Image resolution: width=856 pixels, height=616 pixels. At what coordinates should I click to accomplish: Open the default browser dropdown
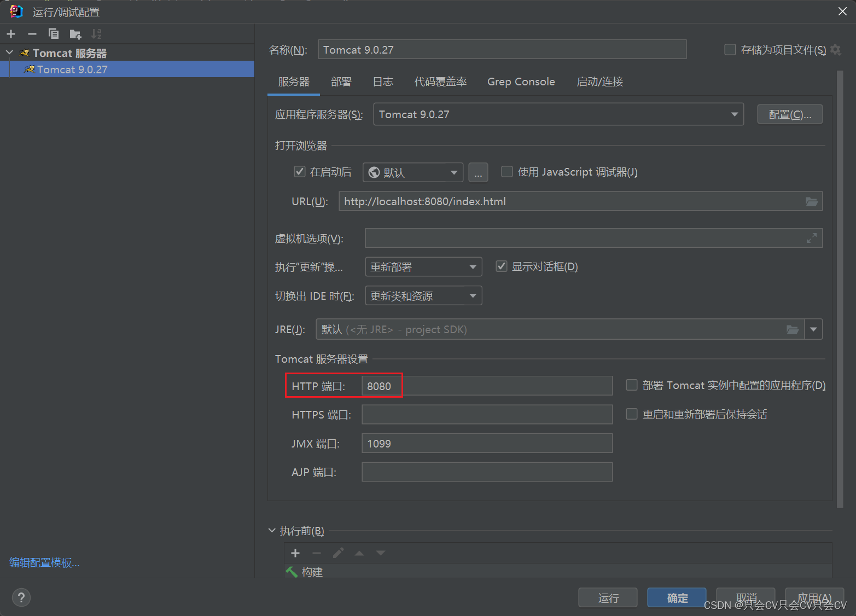[x=413, y=172]
